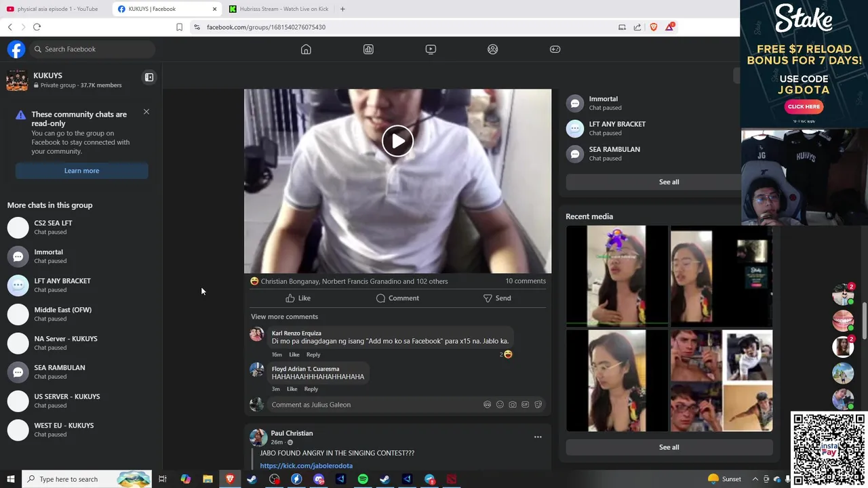Open Brave Shields icon
This screenshot has height=488, width=868.
(654, 27)
